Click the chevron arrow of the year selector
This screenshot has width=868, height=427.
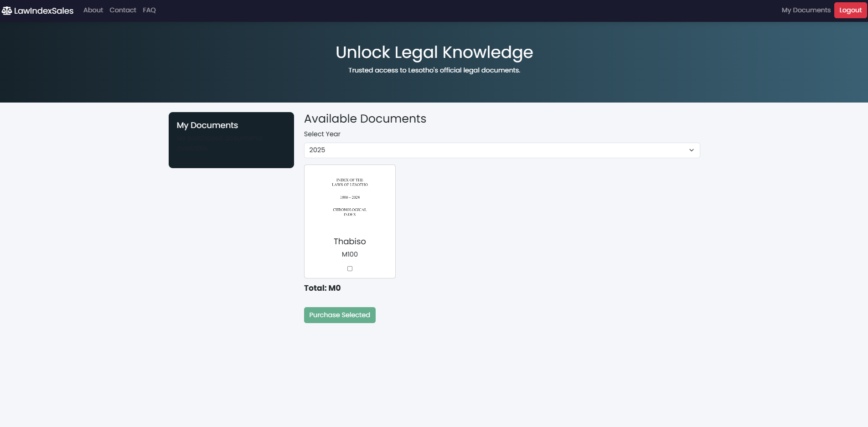tap(691, 150)
